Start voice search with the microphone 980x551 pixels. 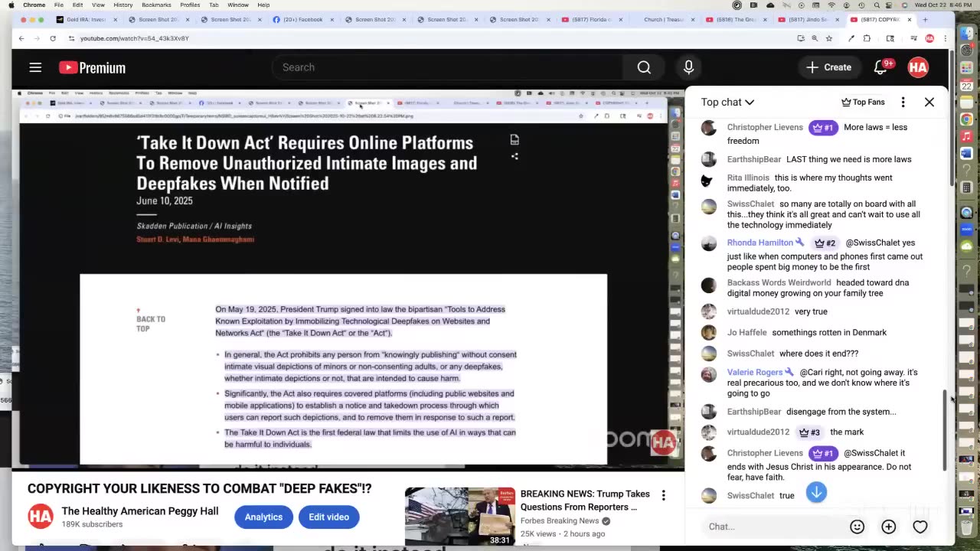coord(688,67)
